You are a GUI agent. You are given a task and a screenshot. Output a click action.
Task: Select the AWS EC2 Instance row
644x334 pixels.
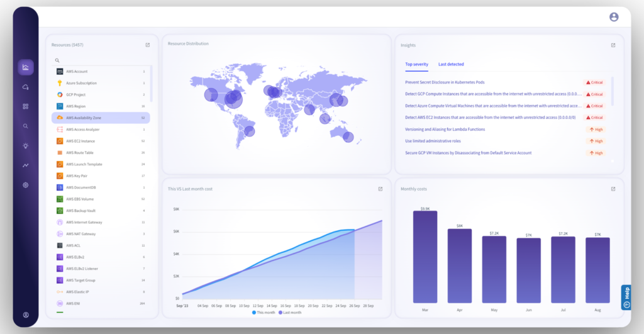[101, 141]
